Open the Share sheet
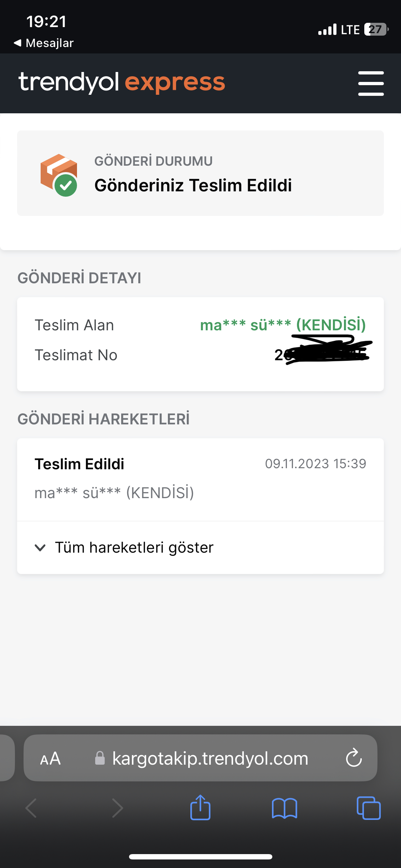The height and width of the screenshot is (868, 401). click(200, 807)
